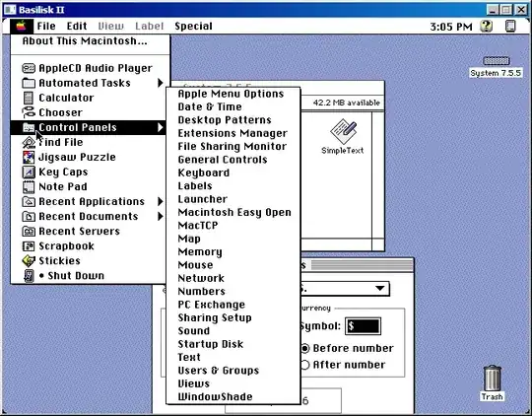Expand the Control Panels submenu arrow

coord(161,127)
